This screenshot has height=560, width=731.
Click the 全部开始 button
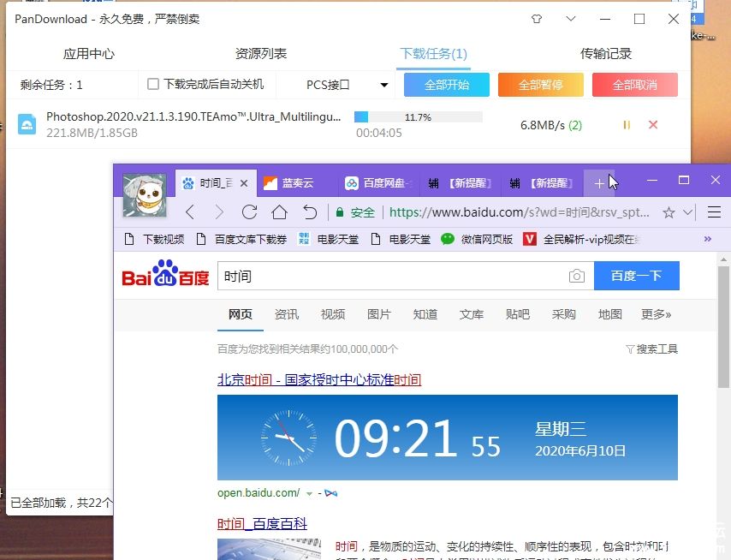coord(446,85)
